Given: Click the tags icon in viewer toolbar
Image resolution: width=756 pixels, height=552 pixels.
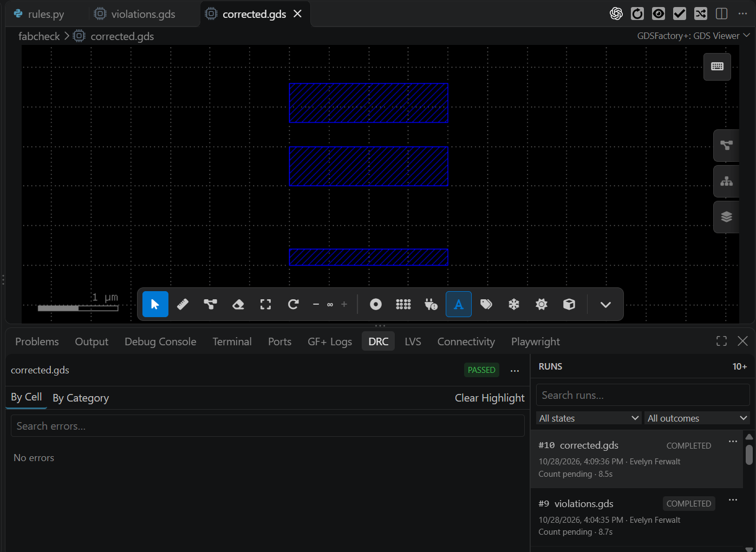Looking at the screenshot, I should (x=486, y=304).
